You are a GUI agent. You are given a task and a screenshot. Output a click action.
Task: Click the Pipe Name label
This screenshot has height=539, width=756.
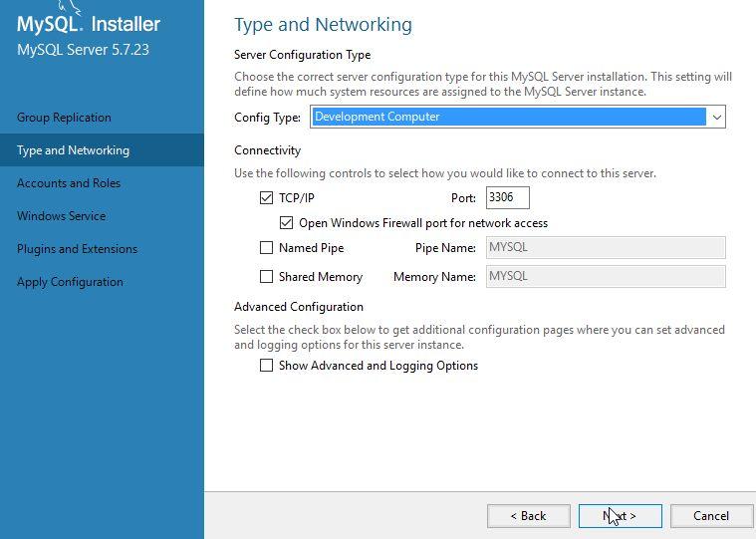pos(445,248)
